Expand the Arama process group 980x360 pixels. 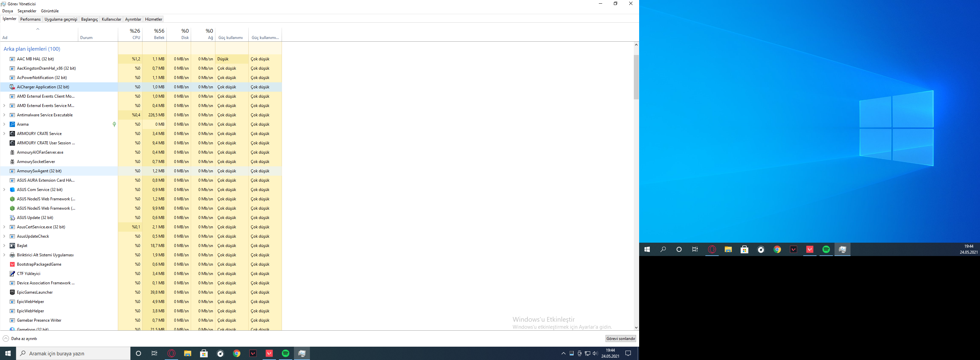click(x=4, y=124)
